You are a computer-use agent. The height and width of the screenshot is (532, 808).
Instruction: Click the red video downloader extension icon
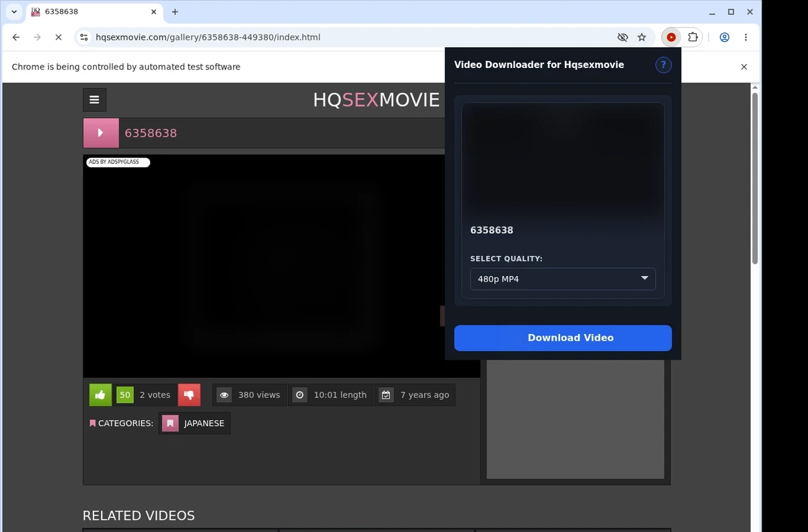(x=671, y=38)
